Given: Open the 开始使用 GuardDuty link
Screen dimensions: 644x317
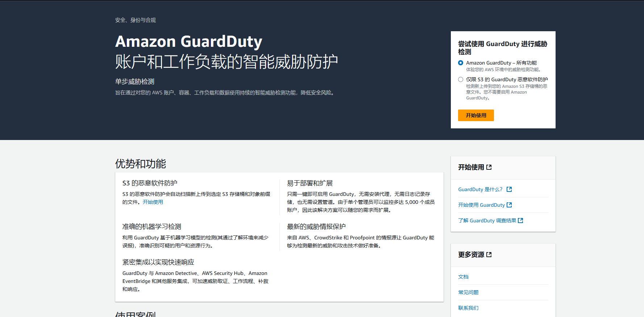Looking at the screenshot, I should click(481, 205).
